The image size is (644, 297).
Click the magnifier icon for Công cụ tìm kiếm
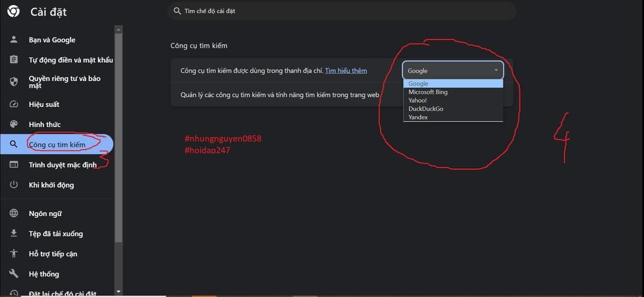pyautogui.click(x=14, y=144)
